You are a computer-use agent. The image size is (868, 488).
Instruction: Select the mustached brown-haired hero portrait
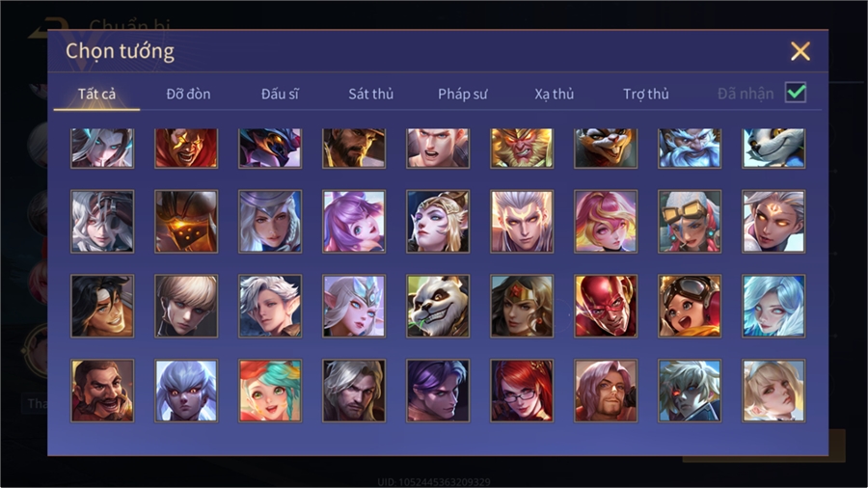click(102, 391)
